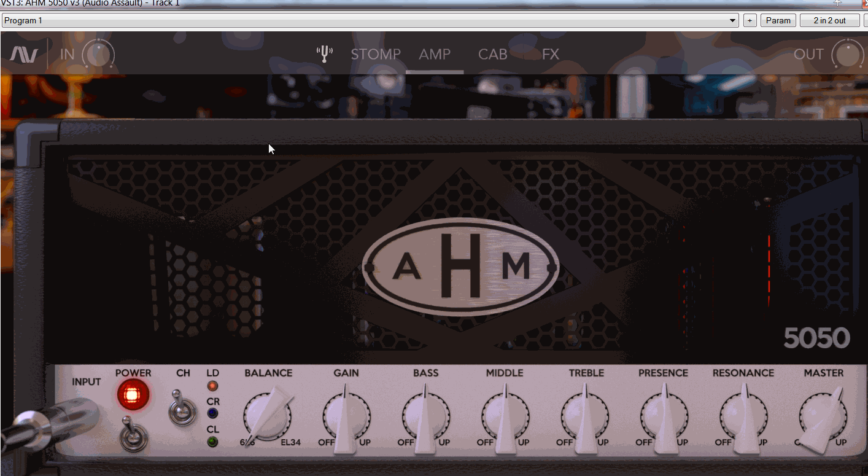Click the 5050 model label
The width and height of the screenshot is (868, 476).
[816, 338]
